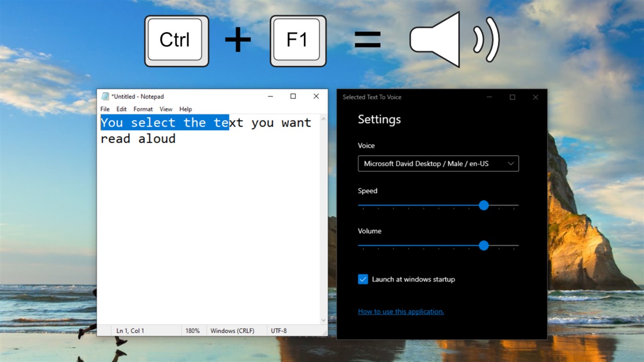
Task: Open the Help menu in Notepad
Action: pyautogui.click(x=186, y=109)
